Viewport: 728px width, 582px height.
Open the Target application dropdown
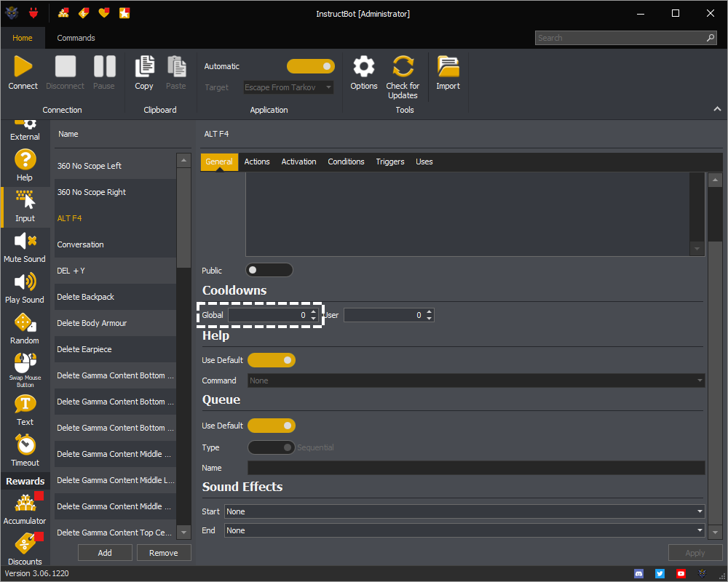pyautogui.click(x=288, y=87)
